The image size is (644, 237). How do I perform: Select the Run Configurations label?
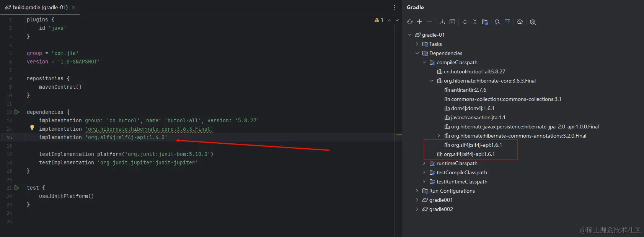coord(452,191)
